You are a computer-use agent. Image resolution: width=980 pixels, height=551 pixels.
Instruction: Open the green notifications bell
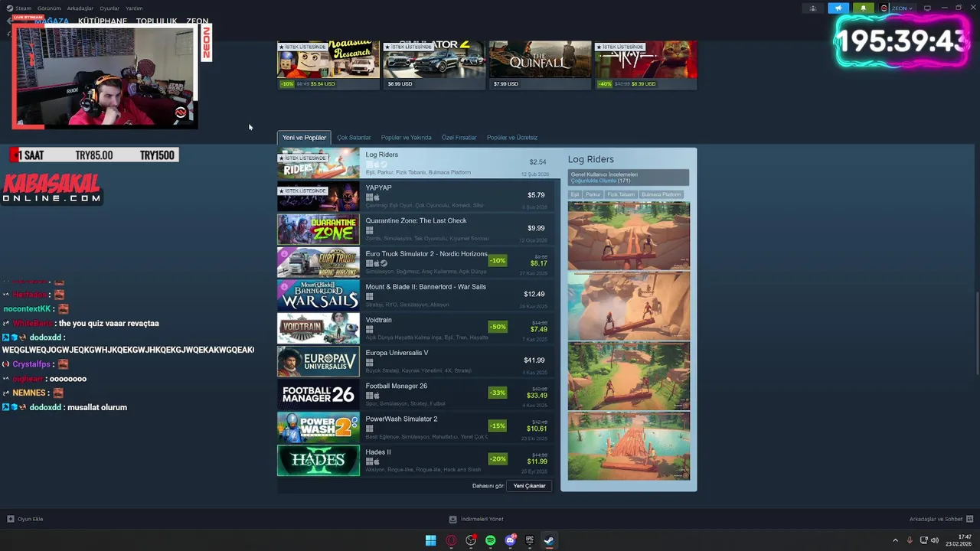point(863,8)
